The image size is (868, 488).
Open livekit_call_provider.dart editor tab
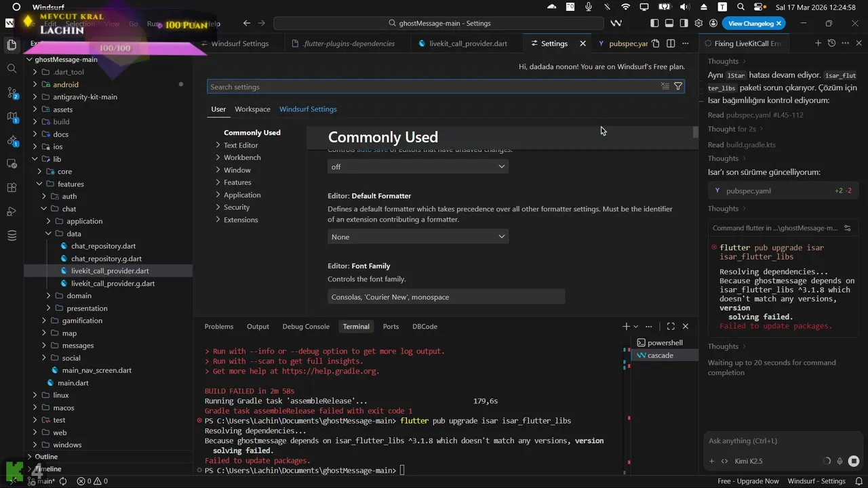pos(467,43)
